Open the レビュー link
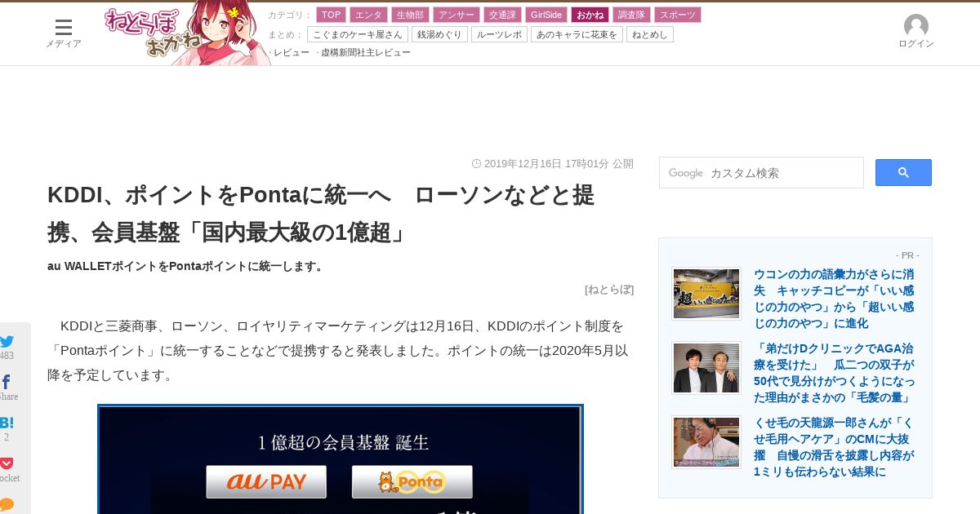This screenshot has width=980, height=514. pos(291,52)
